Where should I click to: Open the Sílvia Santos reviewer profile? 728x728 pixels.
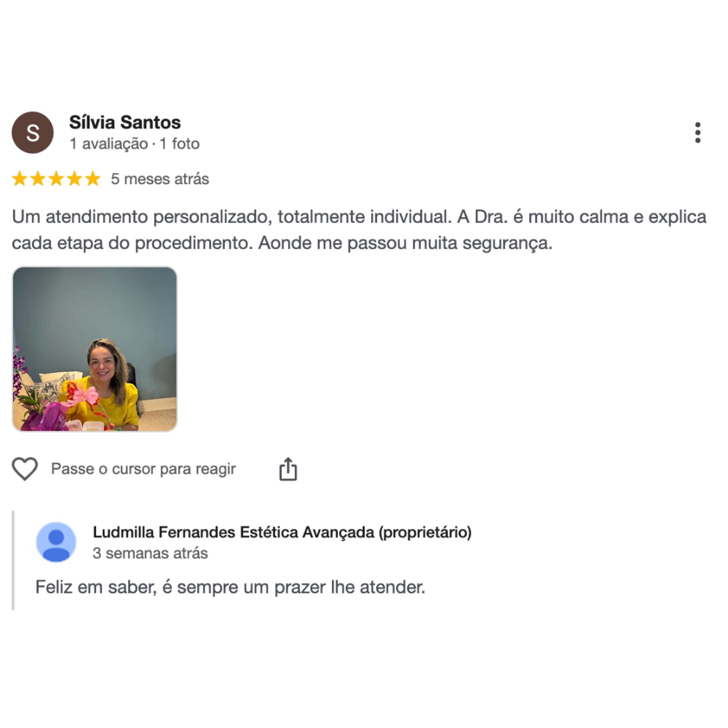125,122
